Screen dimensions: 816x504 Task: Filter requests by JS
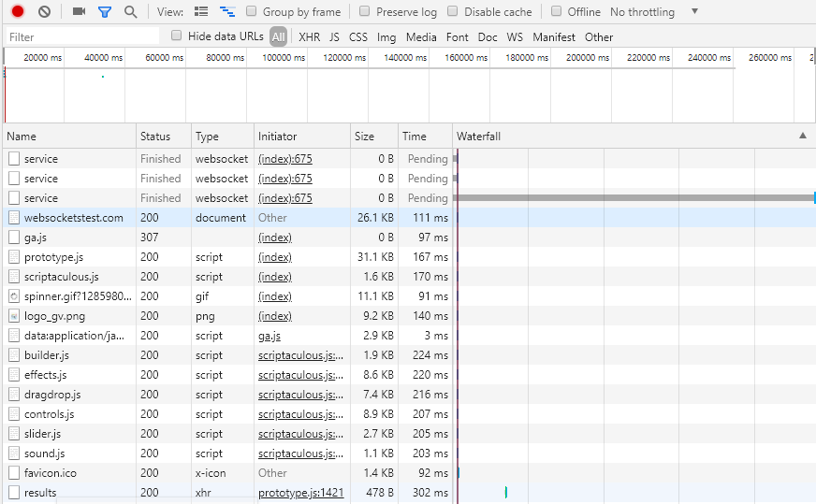coord(334,36)
